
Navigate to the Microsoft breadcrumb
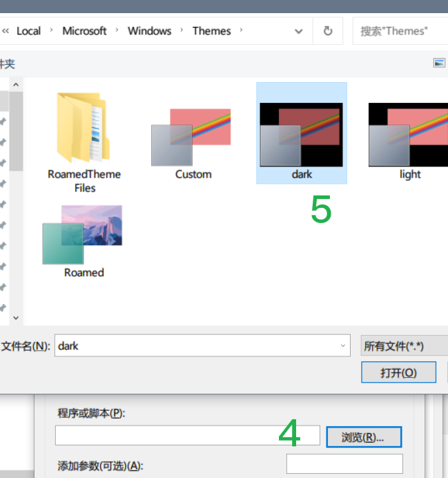tap(84, 31)
